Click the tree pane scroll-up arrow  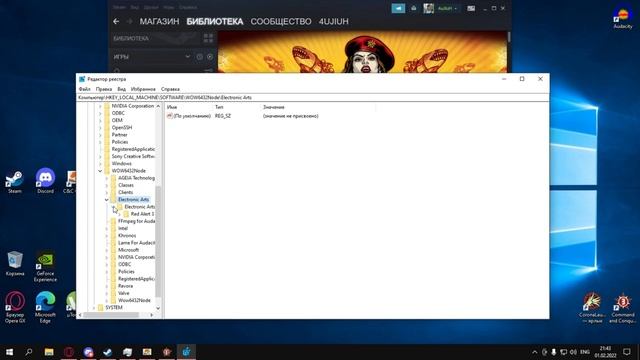[158, 106]
